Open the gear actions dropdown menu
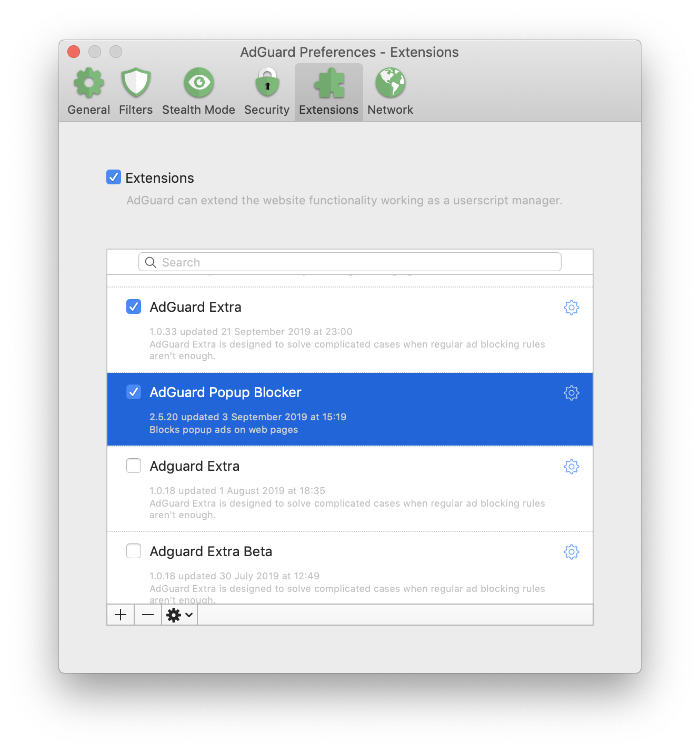 click(179, 615)
